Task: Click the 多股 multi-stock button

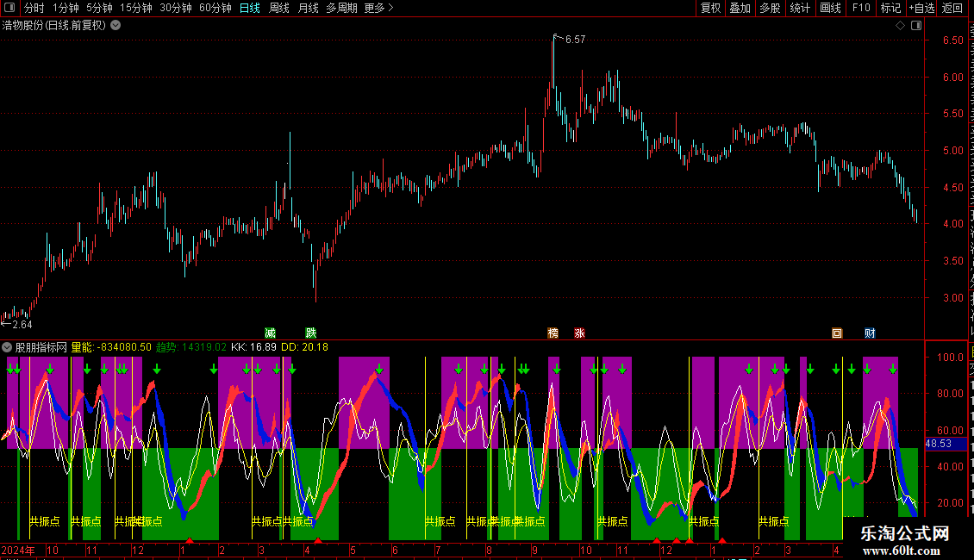Action: [x=770, y=8]
